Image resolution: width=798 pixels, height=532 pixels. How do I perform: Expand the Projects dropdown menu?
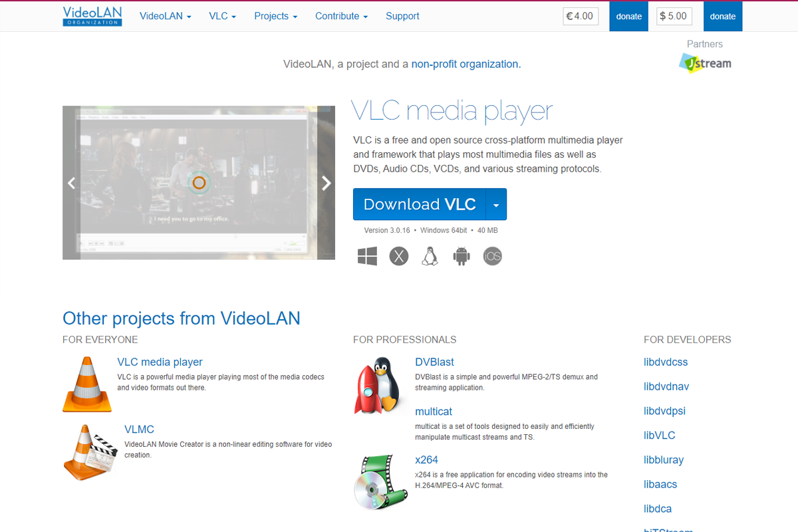(x=275, y=16)
